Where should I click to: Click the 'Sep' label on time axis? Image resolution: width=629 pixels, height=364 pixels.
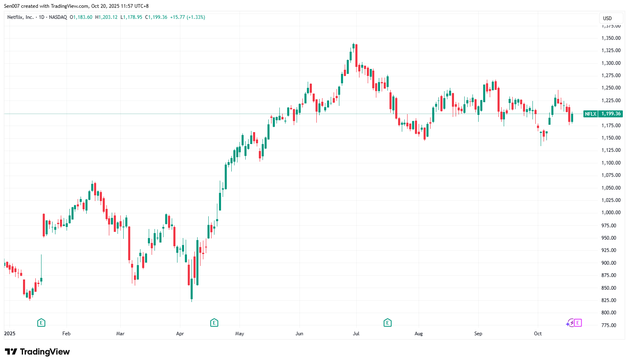pyautogui.click(x=478, y=334)
